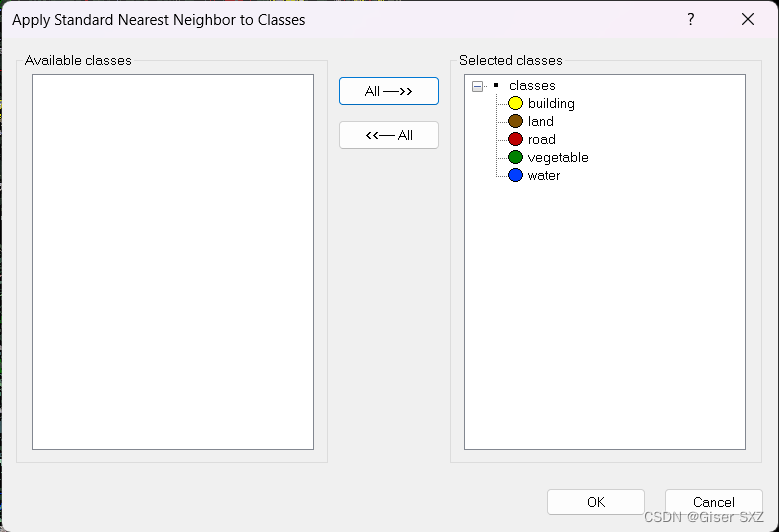Viewport: 779px width, 532px height.
Task: Select the vegetable class label
Action: point(558,157)
